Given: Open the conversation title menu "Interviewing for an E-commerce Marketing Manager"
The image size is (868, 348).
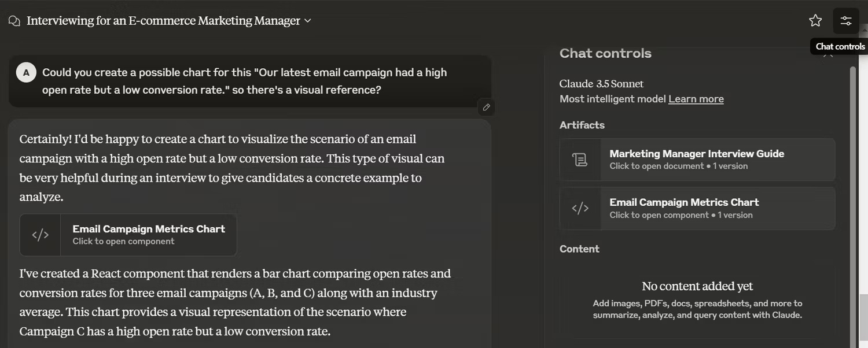Looking at the screenshot, I should 163,21.
